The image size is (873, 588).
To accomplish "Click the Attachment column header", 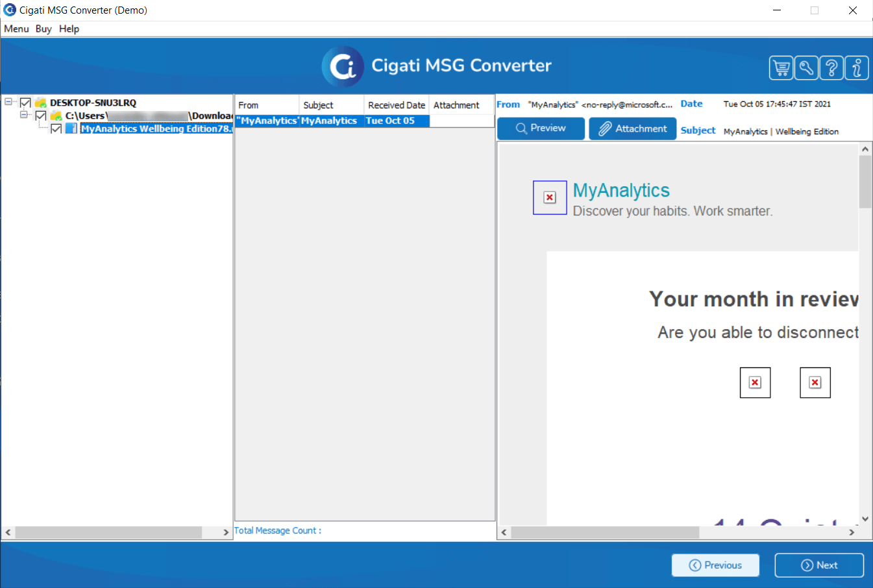I will click(461, 105).
